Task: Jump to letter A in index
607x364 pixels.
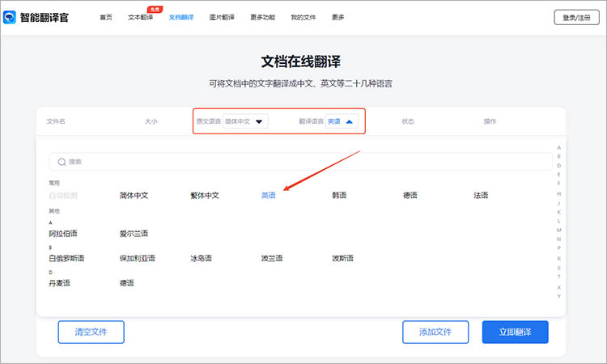Action: (x=559, y=147)
